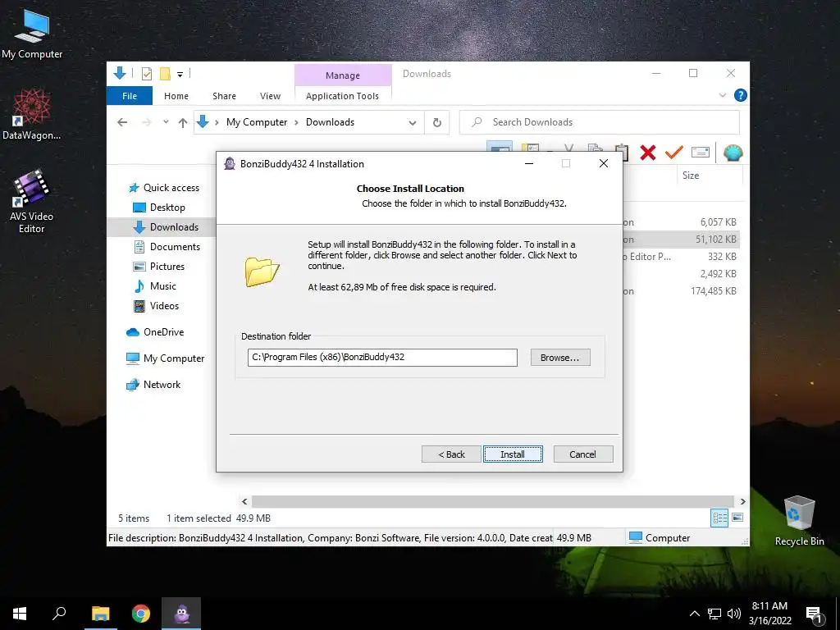Expand chevron between My Computer and Downloads
Image resolution: width=840 pixels, height=630 pixels.
tap(296, 122)
